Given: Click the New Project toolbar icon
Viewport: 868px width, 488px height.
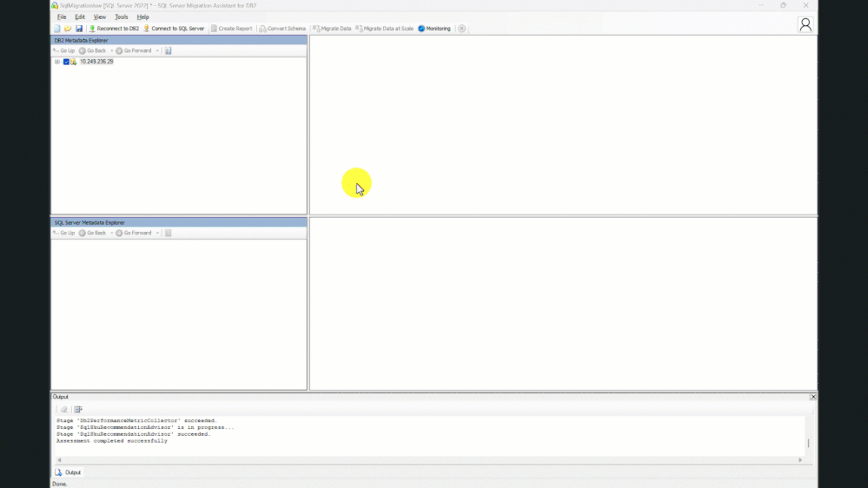Looking at the screenshot, I should tap(57, 28).
